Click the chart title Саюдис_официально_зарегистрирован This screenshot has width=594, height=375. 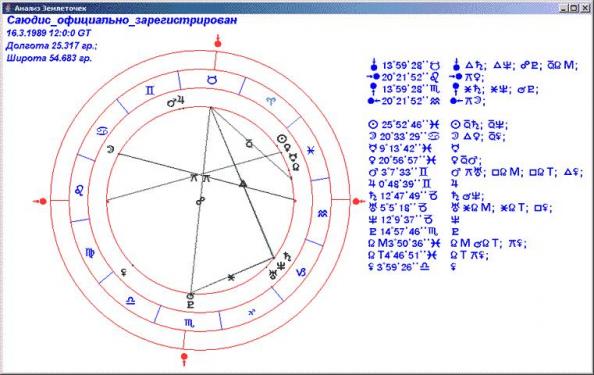[122, 20]
